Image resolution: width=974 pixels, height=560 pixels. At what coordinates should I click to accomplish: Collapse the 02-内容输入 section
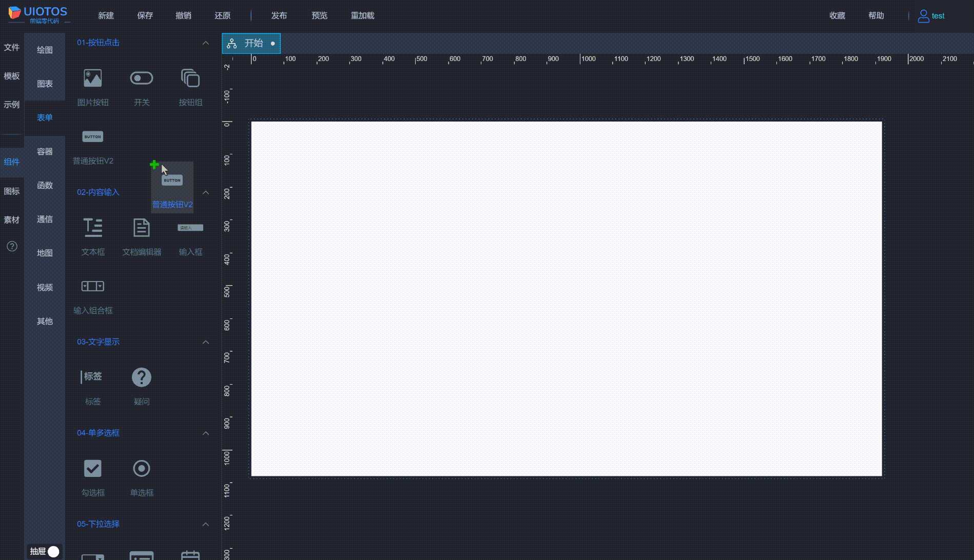tap(206, 192)
